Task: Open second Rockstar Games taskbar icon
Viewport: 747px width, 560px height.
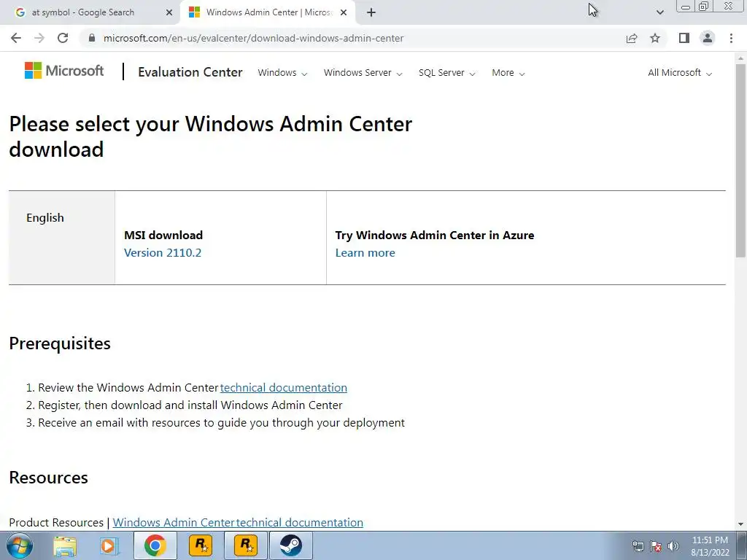Action: point(246,545)
